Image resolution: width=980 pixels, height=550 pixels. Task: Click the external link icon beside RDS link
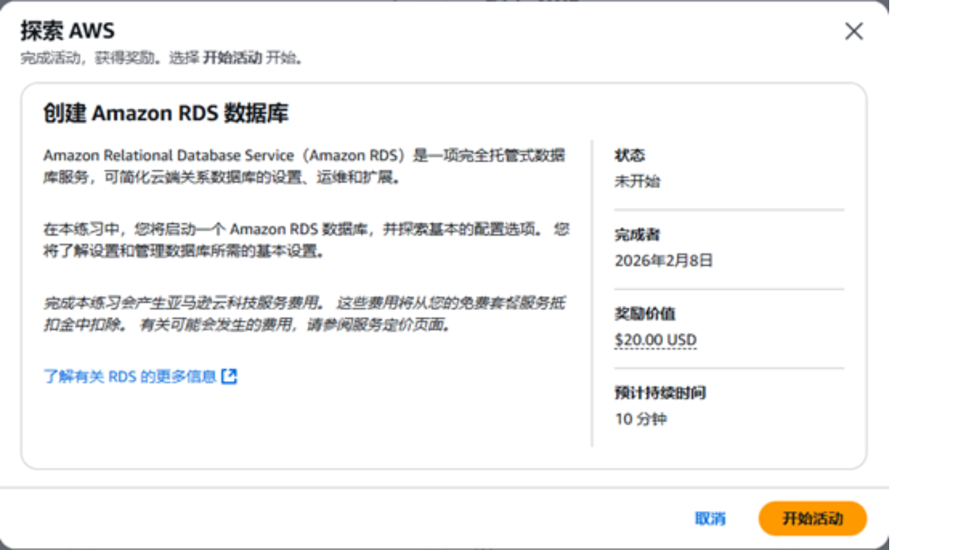click(x=229, y=376)
